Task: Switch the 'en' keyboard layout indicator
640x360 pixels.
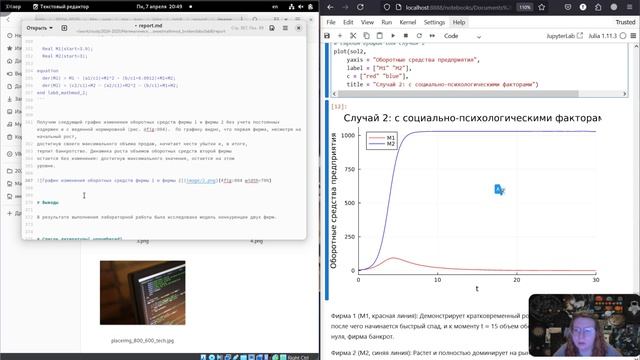Action: tap(275, 7)
